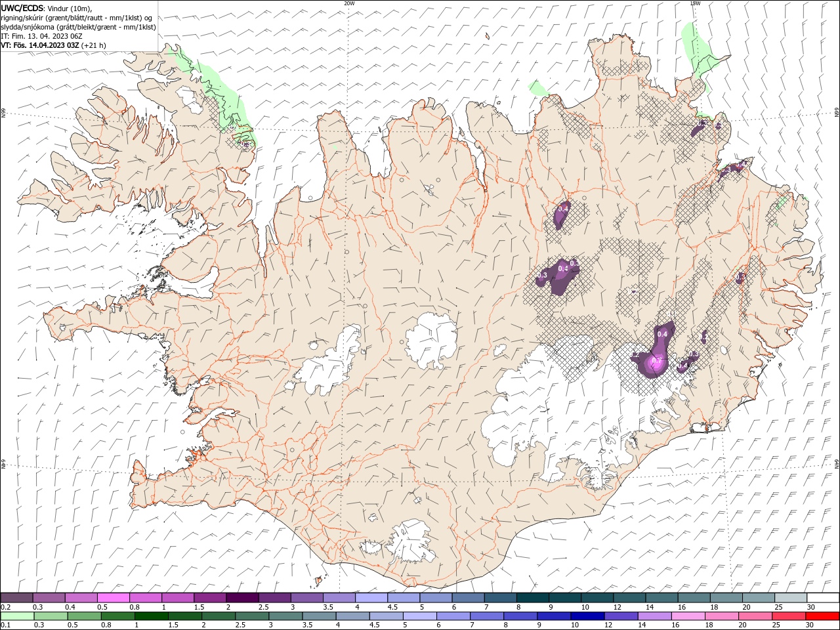Select pale pink rain swatch between 16 and 18
Screen dimensions: 840x630
pyautogui.click(x=688, y=616)
